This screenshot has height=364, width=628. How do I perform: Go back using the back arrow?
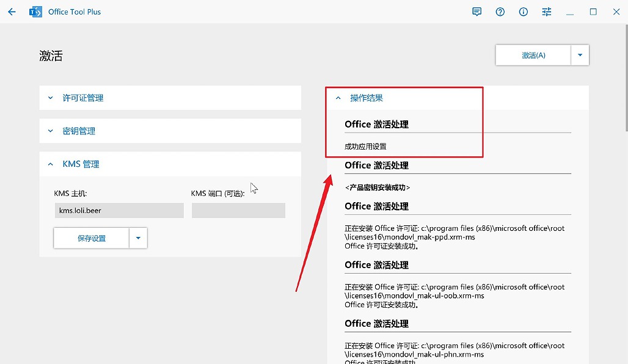(12, 12)
